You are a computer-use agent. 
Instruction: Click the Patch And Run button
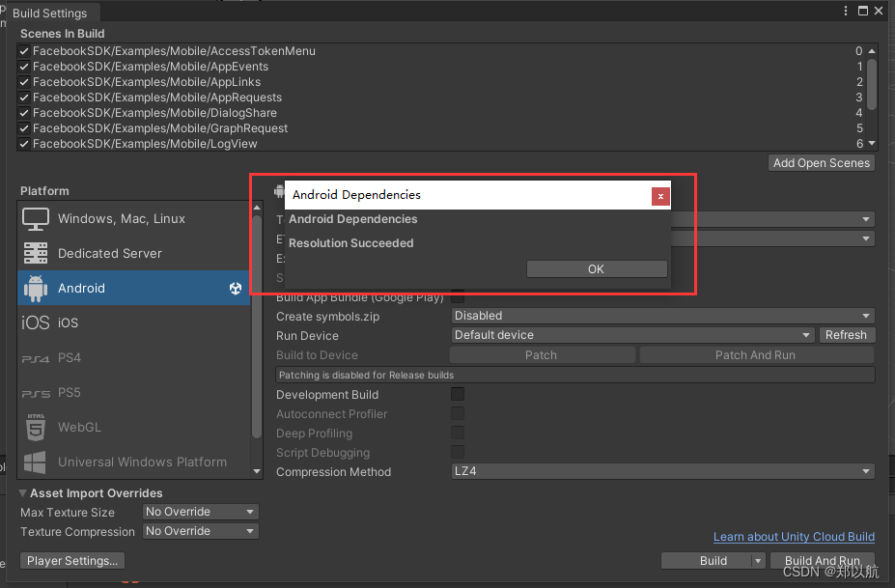[x=756, y=355]
